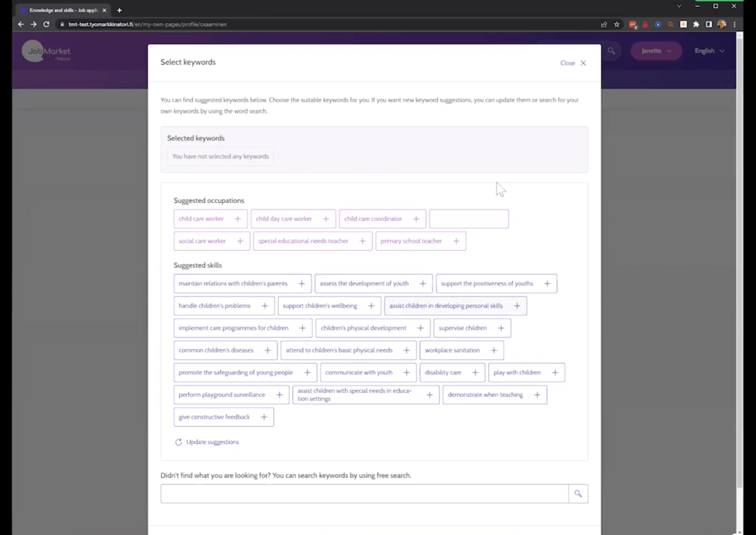Toggle the browser side panel icon
This screenshot has width=756, height=535.
709,24
